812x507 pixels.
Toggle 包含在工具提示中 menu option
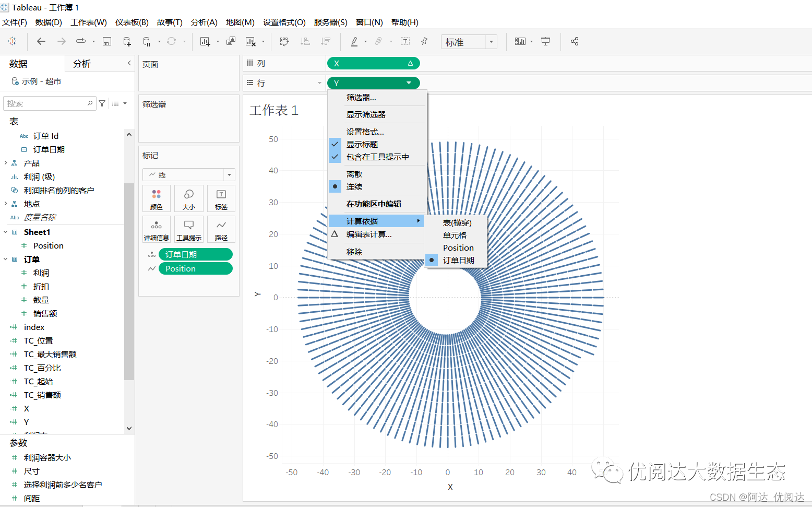point(377,157)
